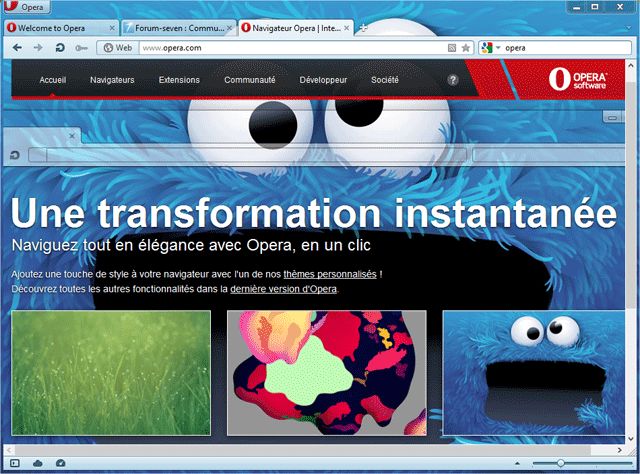
Task: Open the Extensions menu item
Action: pos(179,80)
